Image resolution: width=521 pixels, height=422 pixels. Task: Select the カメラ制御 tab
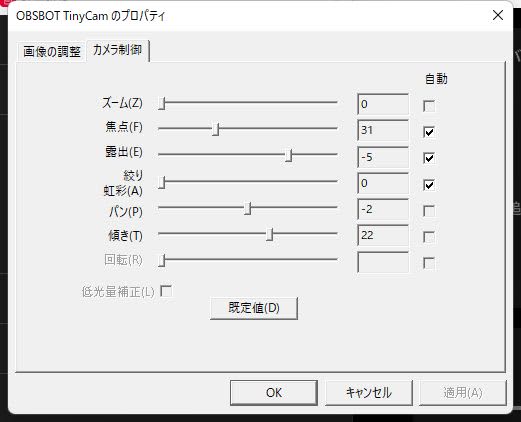pyautogui.click(x=118, y=50)
